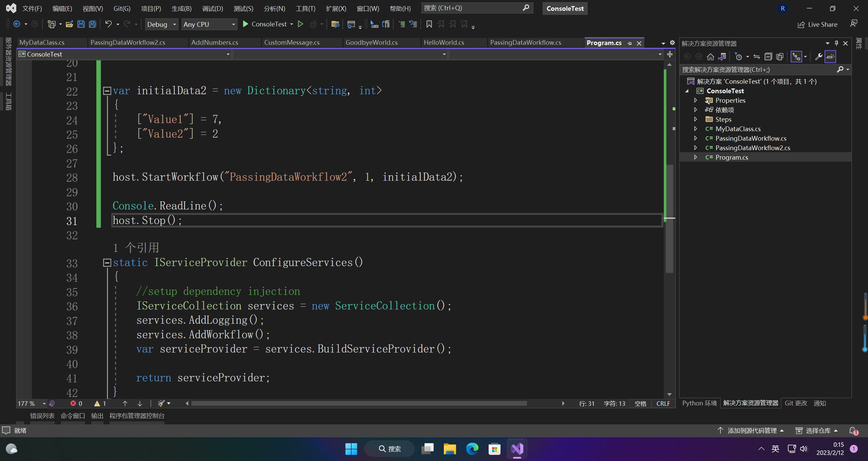Click the Home icon in Solution Explorer

tap(710, 57)
